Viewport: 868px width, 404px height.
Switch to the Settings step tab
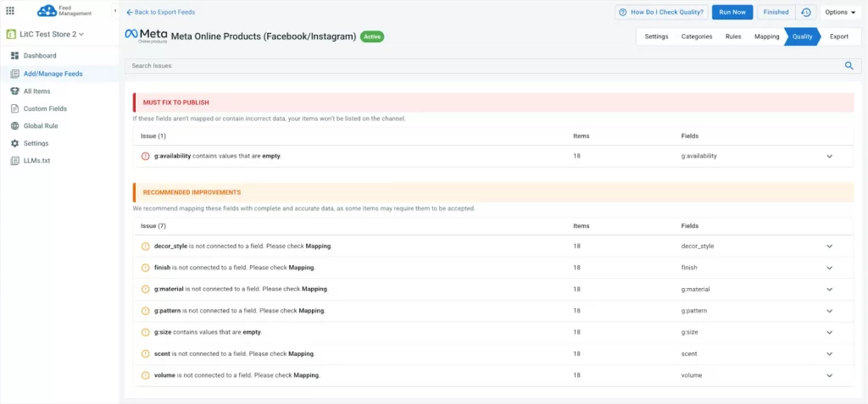pos(657,36)
